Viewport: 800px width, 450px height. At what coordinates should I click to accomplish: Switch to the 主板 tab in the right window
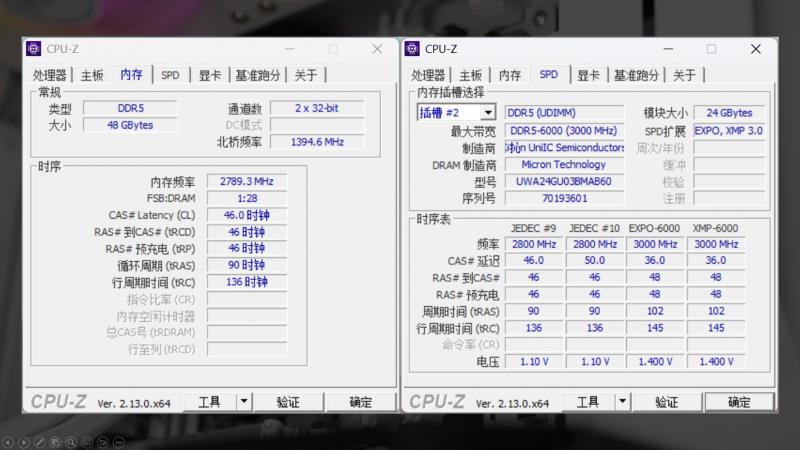point(471,76)
